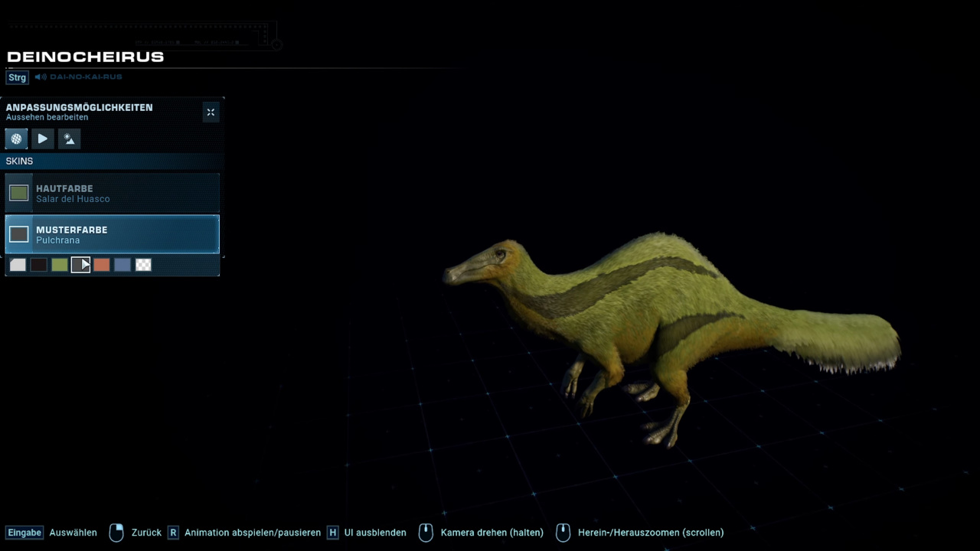This screenshot has height=551, width=980.
Task: Click the Kamera drehen mouse icon
Action: (x=426, y=533)
